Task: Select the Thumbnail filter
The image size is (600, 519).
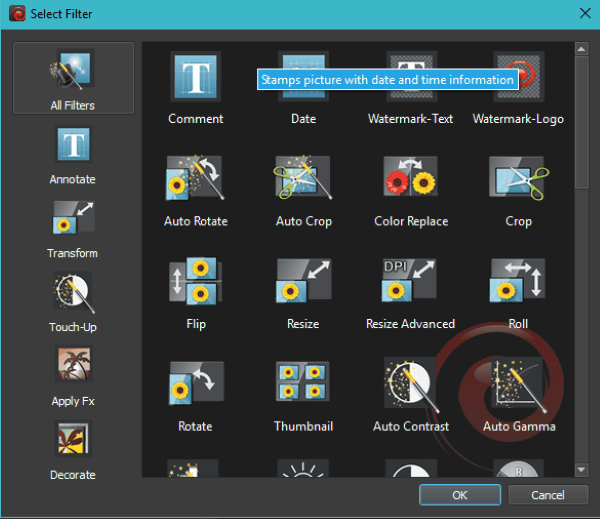Action: coord(303,385)
